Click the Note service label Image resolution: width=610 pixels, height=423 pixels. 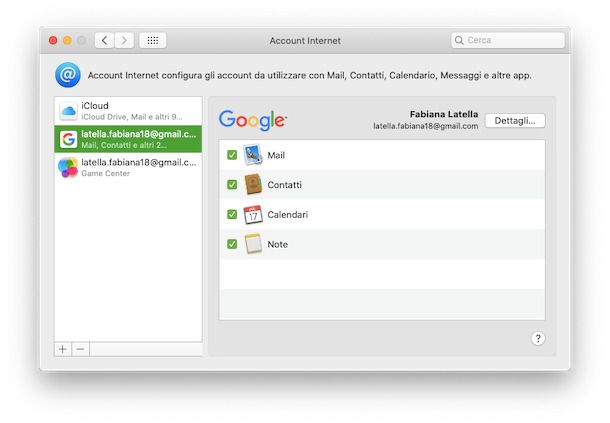coord(278,244)
